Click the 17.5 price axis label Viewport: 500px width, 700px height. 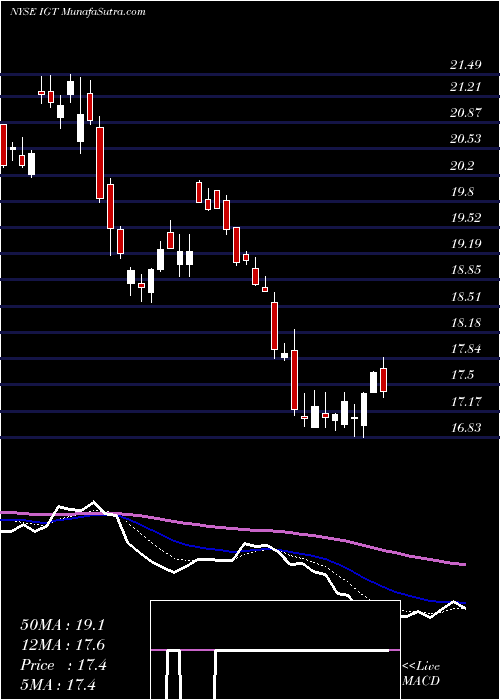point(462,375)
